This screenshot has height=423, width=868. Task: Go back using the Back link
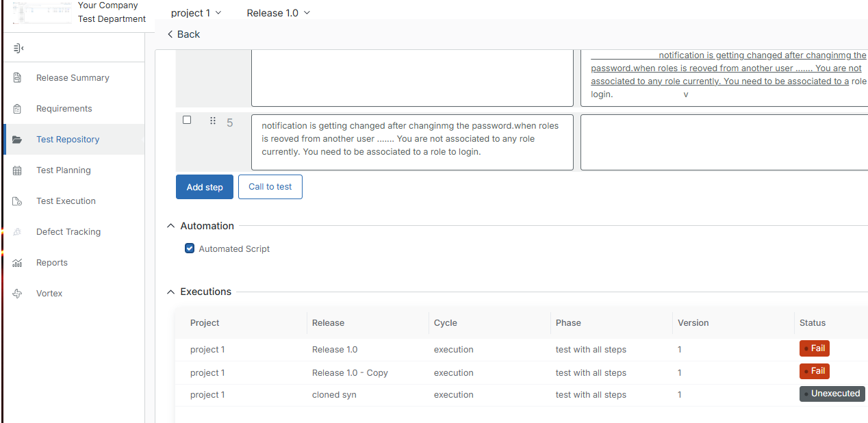183,34
